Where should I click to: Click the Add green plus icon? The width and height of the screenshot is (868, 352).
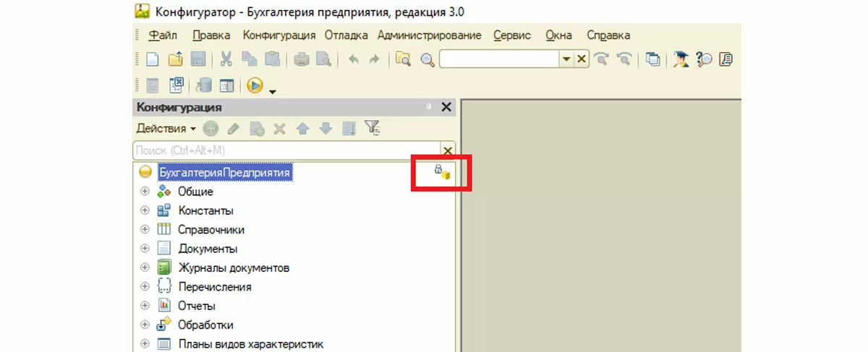tap(210, 129)
